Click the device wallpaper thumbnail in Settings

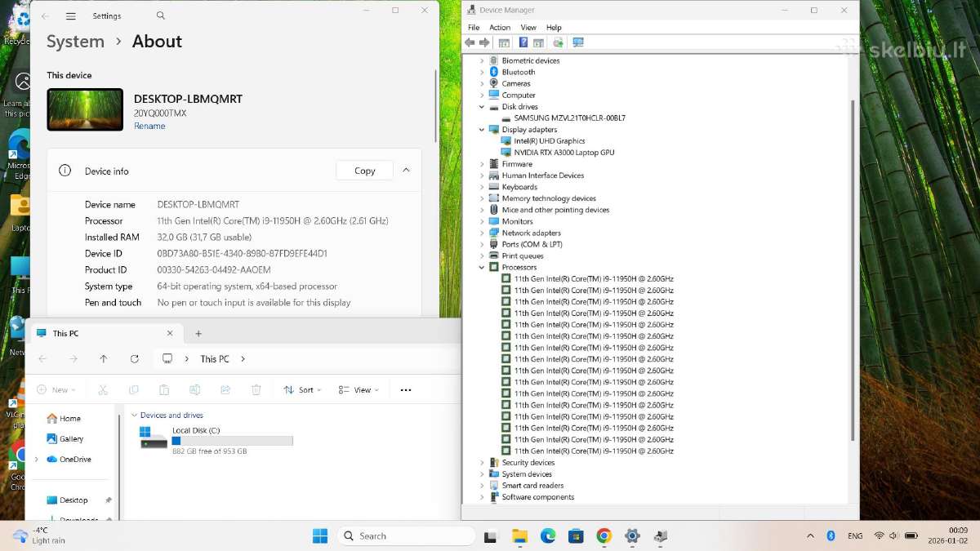85,109
